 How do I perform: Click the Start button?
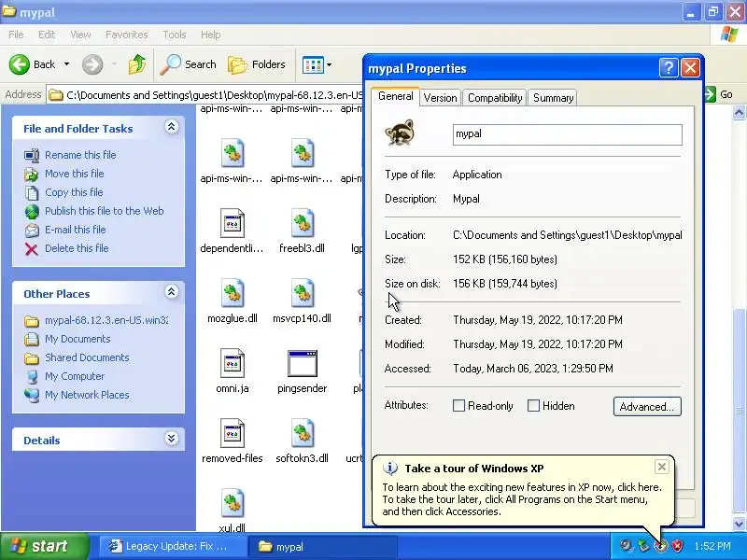pos(44,546)
